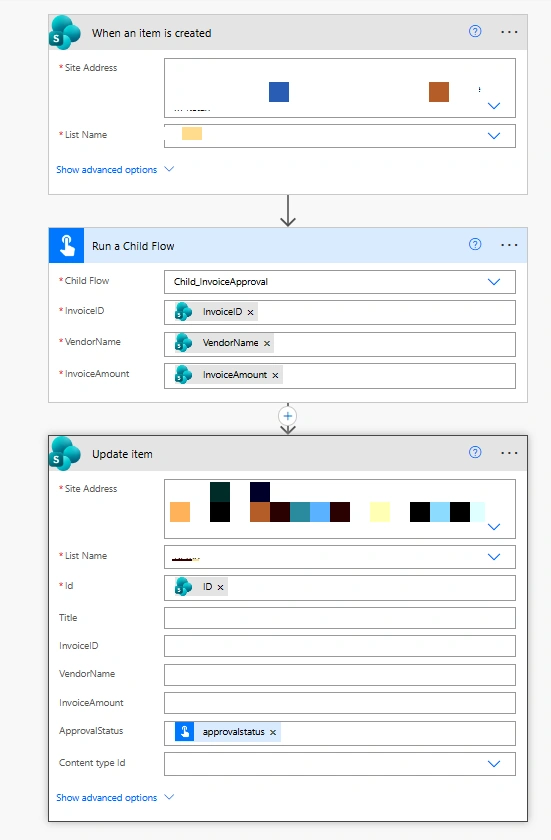The width and height of the screenshot is (551, 840).
Task: Open the Content type Id dropdown
Action: pos(494,764)
